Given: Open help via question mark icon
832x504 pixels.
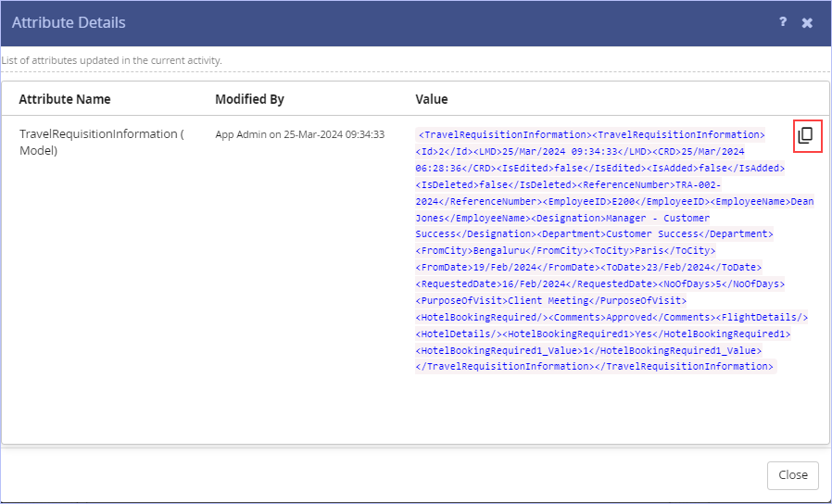Looking at the screenshot, I should point(783,21).
